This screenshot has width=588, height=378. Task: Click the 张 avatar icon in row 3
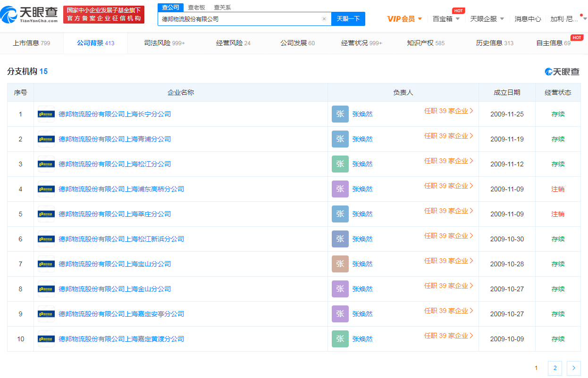coord(340,164)
